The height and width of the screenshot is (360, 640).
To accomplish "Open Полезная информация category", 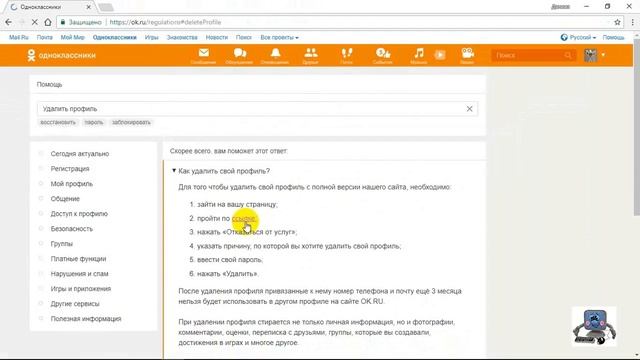I will tap(86, 319).
